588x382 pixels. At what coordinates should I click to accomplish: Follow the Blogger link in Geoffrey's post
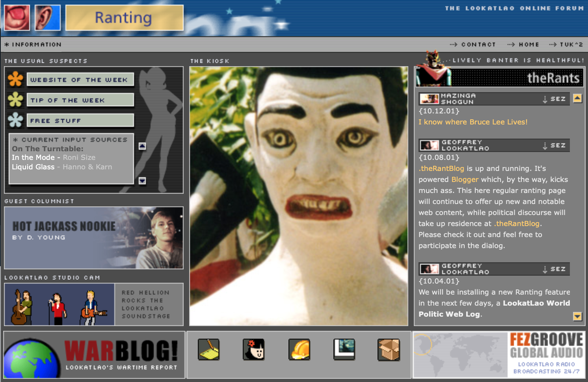(x=465, y=179)
